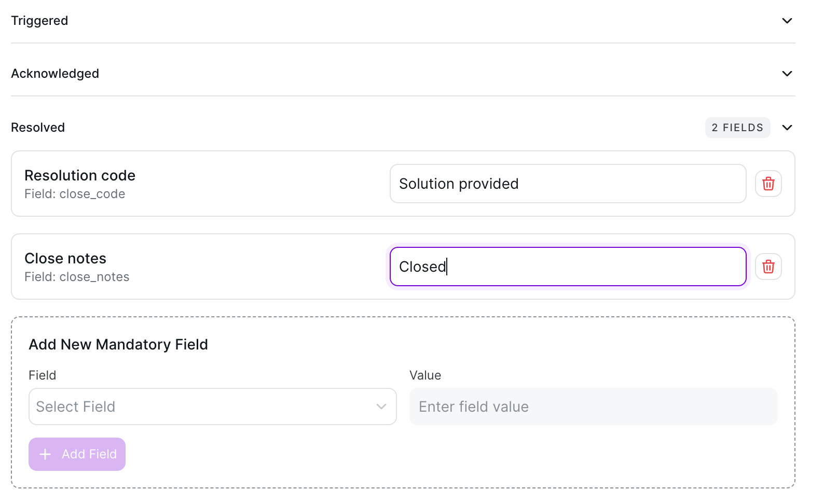The width and height of the screenshot is (824, 504).
Task: Click the 'Field: close_code' subtitle text
Action: [x=75, y=194]
